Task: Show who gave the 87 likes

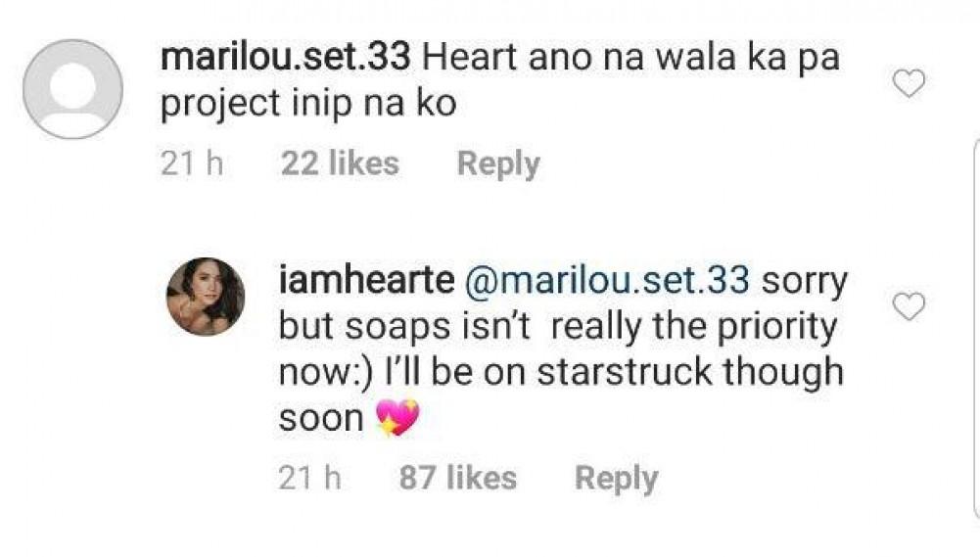Action: click(457, 479)
